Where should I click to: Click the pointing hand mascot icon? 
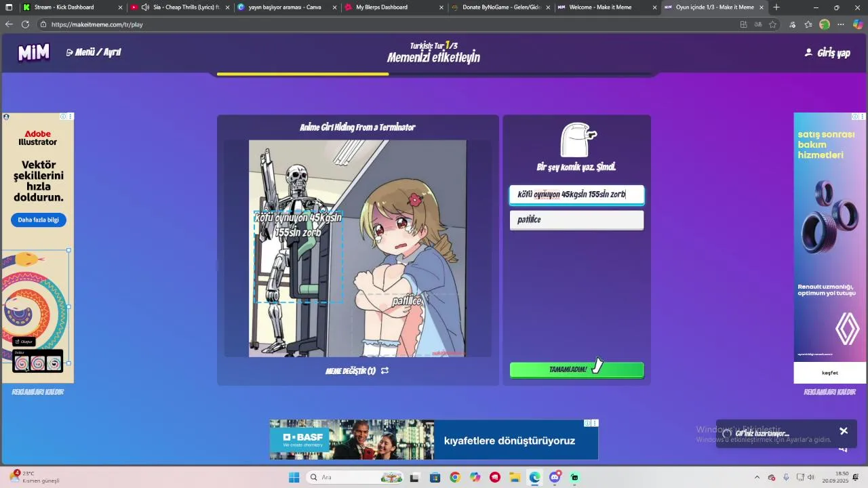(578, 140)
